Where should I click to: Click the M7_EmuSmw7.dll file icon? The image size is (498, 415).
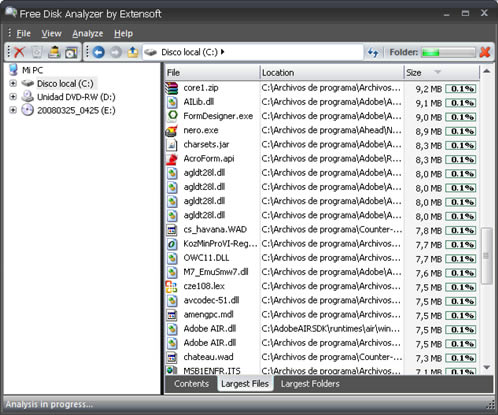tap(172, 272)
